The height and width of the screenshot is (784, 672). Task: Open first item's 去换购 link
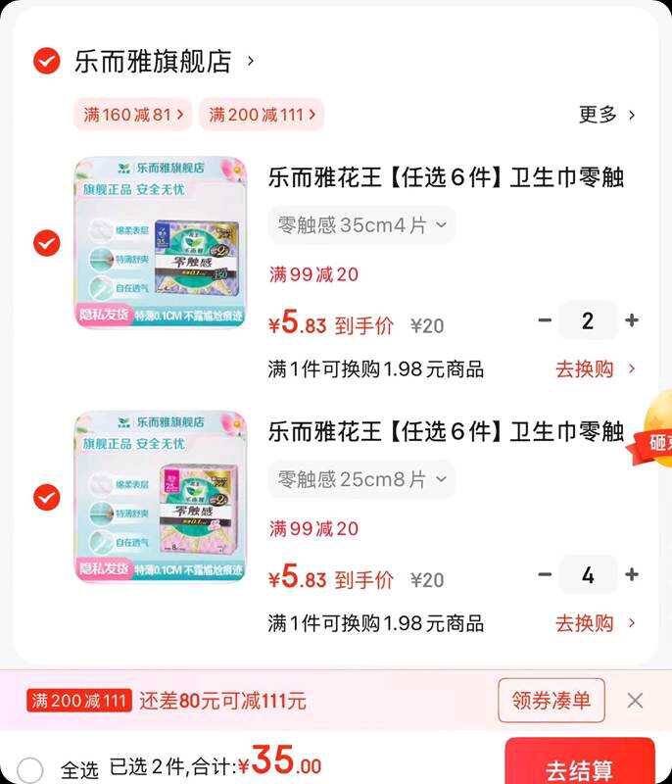[595, 369]
